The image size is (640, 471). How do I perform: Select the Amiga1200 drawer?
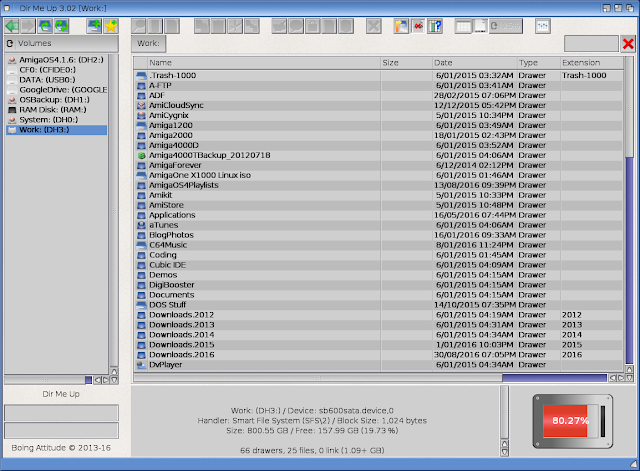[x=378, y=125]
